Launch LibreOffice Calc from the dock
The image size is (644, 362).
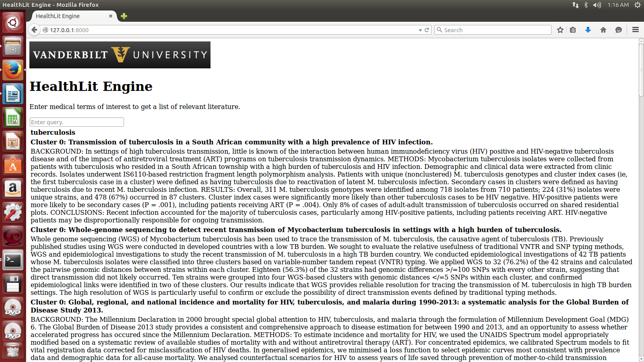click(13, 118)
